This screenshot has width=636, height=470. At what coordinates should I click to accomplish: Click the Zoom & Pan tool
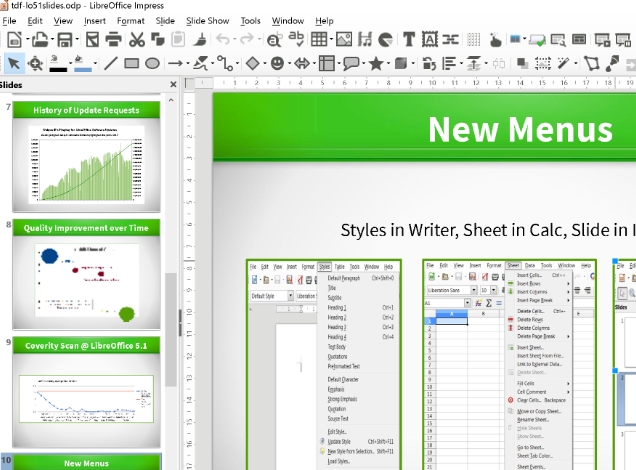tap(36, 64)
